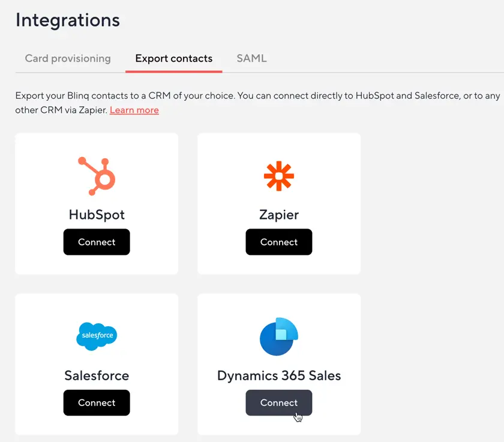Click the Dynamics 365 Sales title text
The height and width of the screenshot is (442, 504).
(x=278, y=375)
